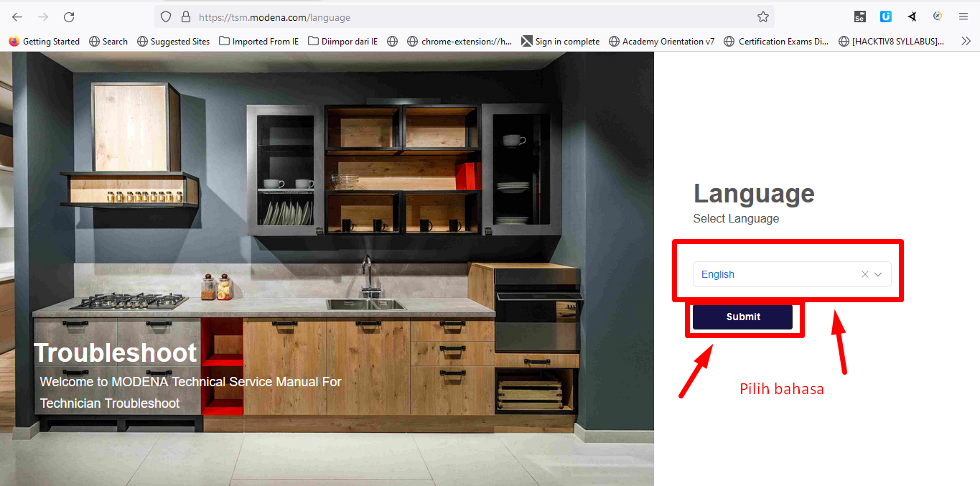Open the Diimpor dari IE folder
980x486 pixels.
click(x=343, y=42)
